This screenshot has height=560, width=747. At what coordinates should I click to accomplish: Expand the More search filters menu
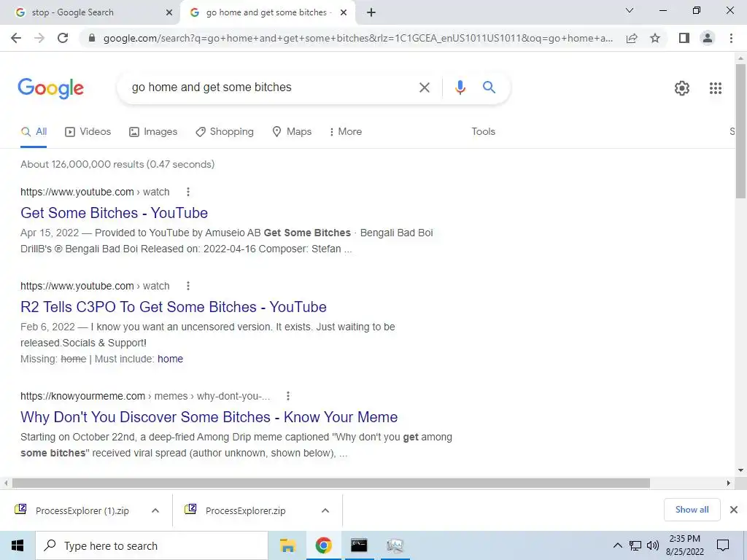pos(346,131)
